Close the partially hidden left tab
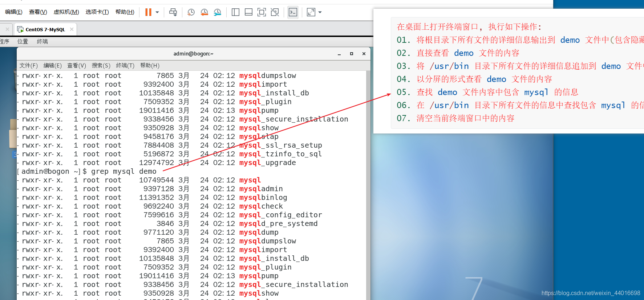The width and height of the screenshot is (644, 300). point(7,29)
